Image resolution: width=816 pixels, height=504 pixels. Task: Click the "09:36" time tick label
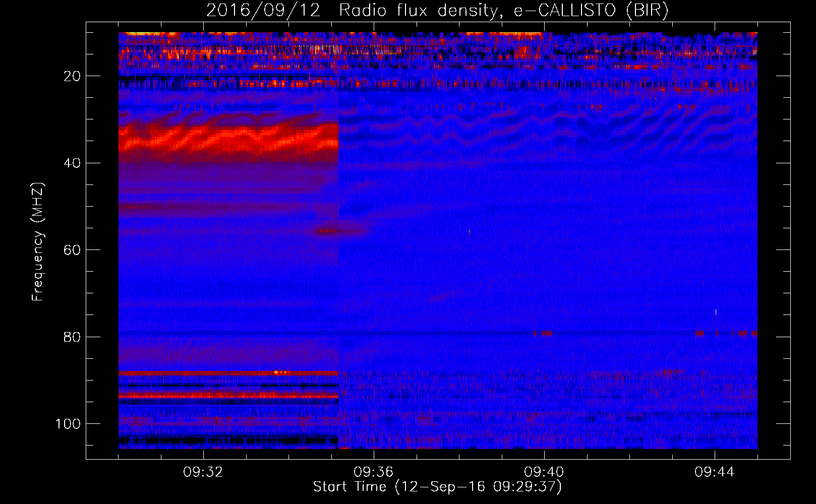(x=374, y=472)
